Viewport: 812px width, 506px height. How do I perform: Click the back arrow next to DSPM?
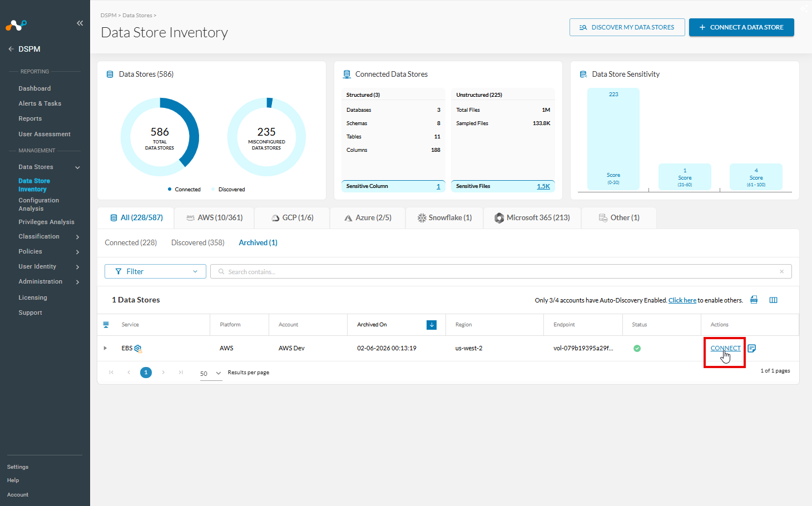pos(11,49)
